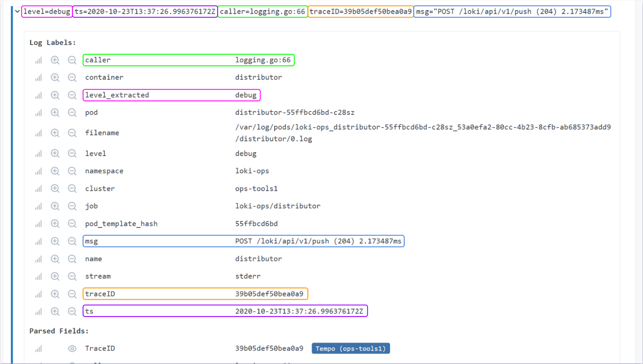Filter for ts timestamp label value
The height and width of the screenshot is (364, 643).
click(55, 311)
